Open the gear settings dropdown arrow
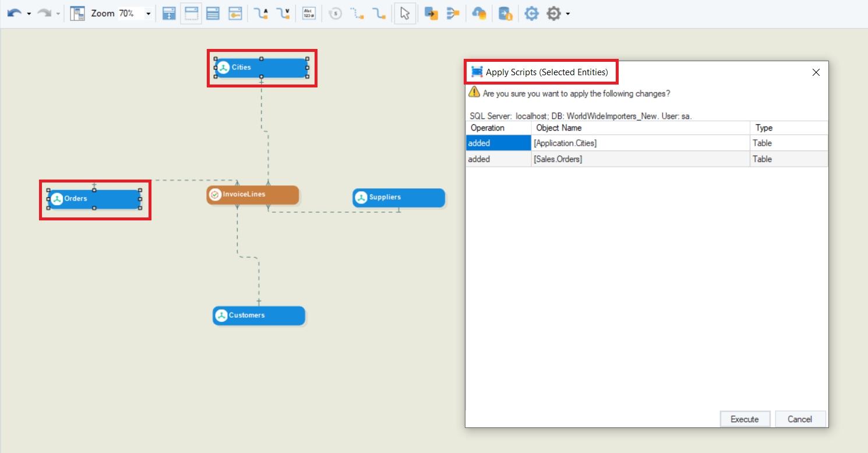The height and width of the screenshot is (453, 868). pyautogui.click(x=567, y=13)
